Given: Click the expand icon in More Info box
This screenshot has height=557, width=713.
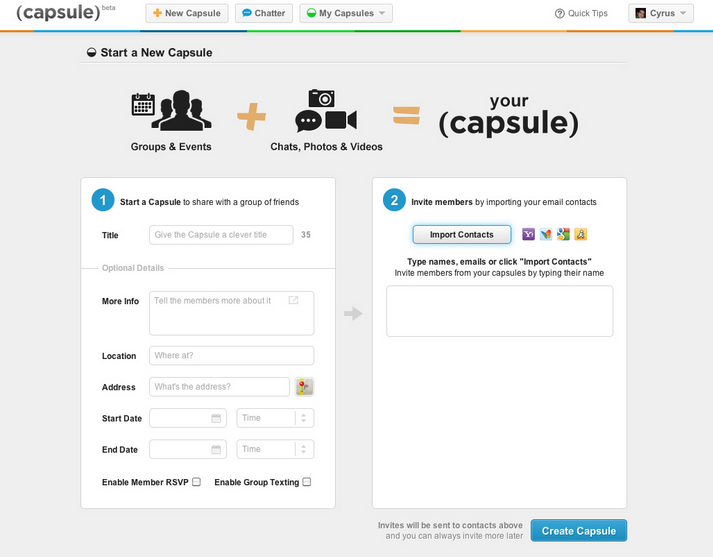Looking at the screenshot, I should point(293,300).
